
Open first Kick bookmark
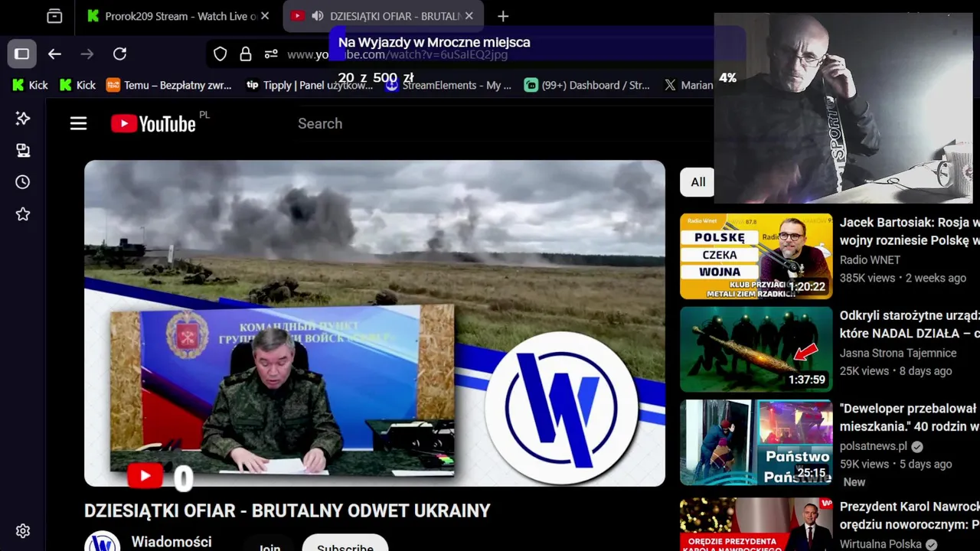click(31, 85)
